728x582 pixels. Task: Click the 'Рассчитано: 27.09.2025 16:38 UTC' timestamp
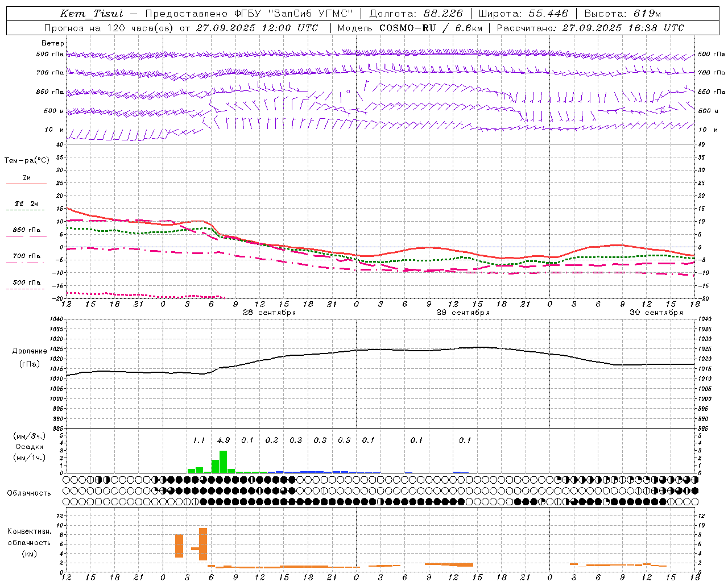(590, 28)
